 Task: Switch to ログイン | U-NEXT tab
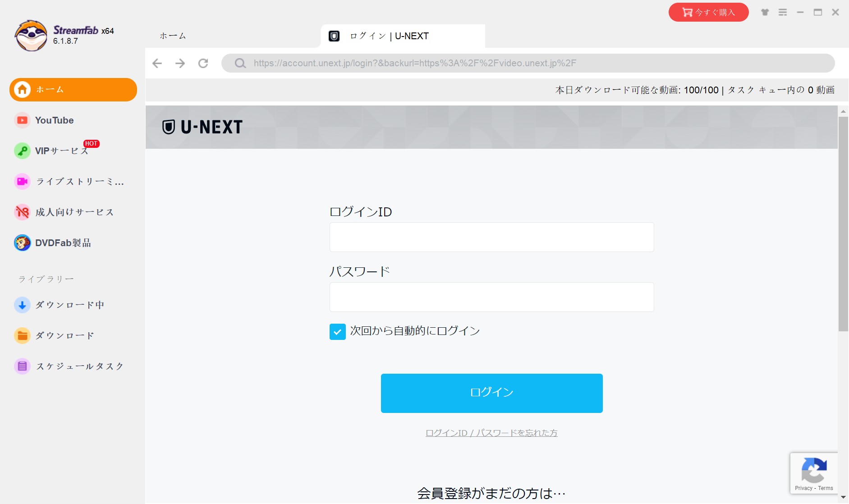403,36
